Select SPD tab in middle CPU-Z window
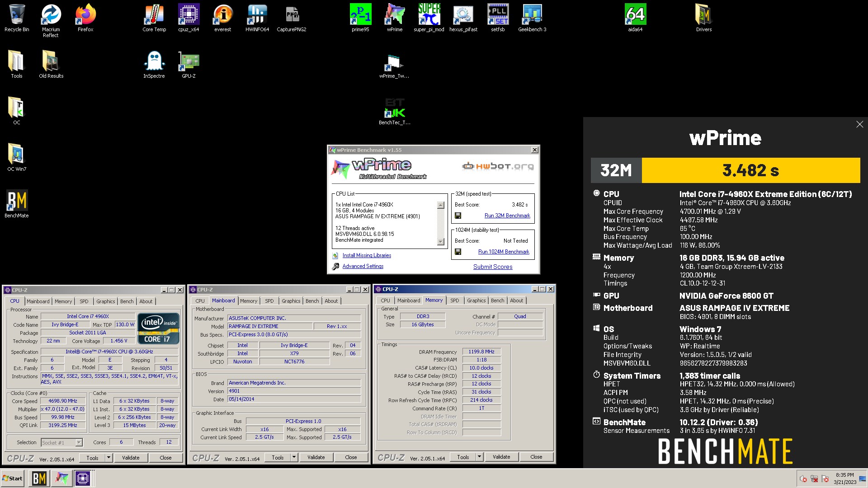 click(x=269, y=301)
